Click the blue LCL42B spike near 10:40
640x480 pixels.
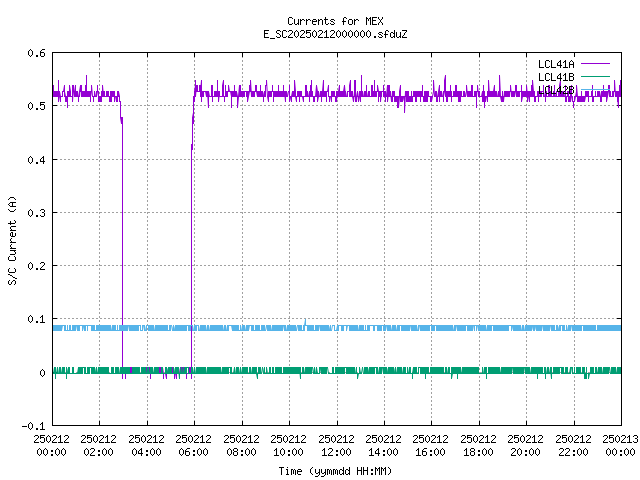pos(305,322)
